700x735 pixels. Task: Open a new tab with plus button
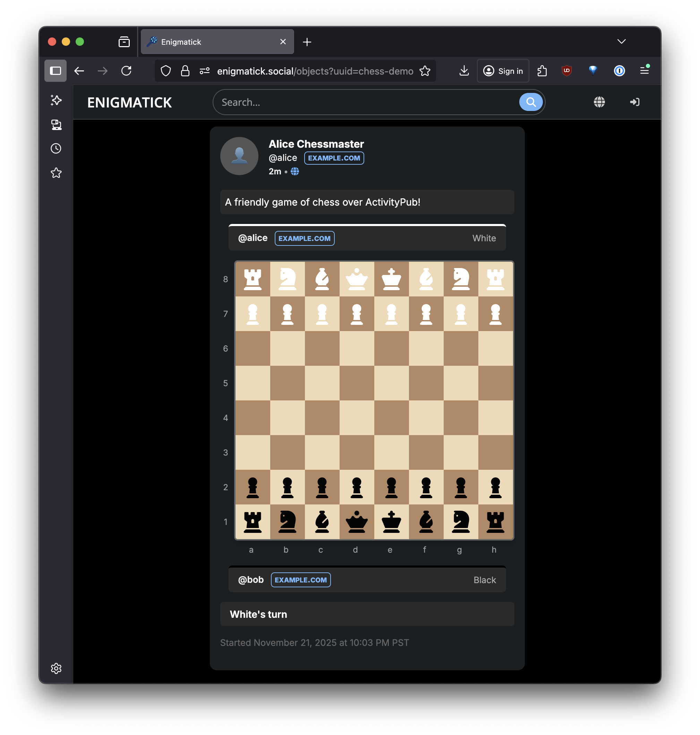[307, 42]
